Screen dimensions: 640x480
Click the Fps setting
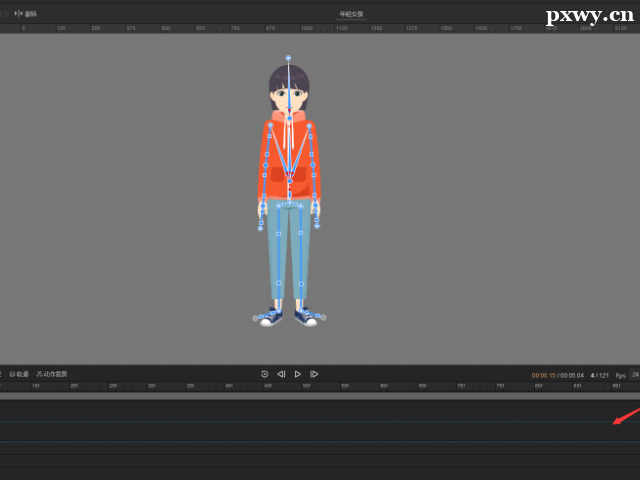[620, 375]
